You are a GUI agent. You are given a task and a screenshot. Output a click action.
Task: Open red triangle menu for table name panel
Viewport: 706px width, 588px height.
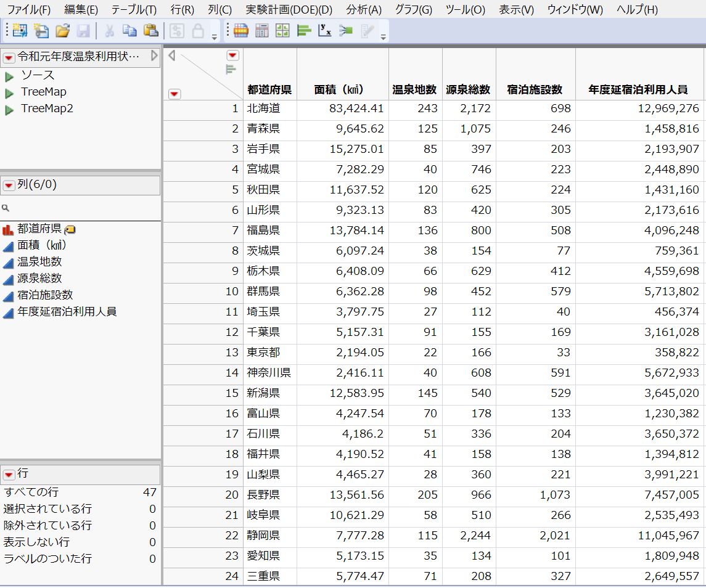tap(9, 58)
